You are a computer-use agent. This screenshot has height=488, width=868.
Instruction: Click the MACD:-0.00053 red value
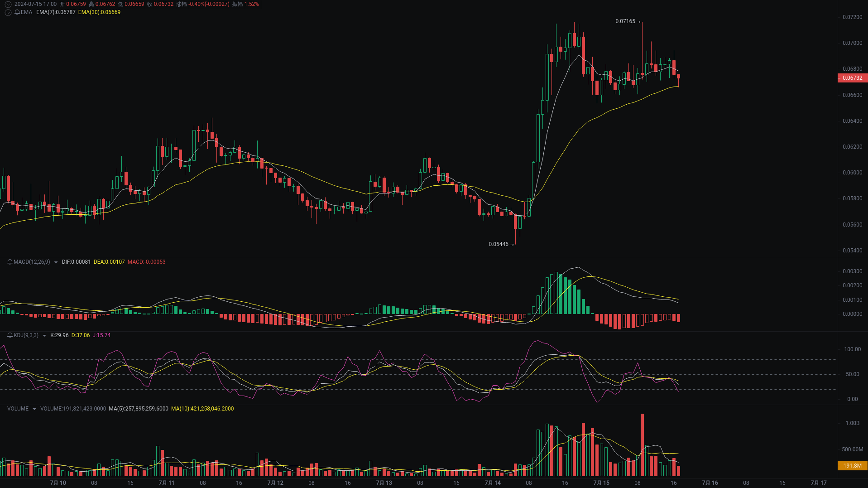(x=146, y=262)
